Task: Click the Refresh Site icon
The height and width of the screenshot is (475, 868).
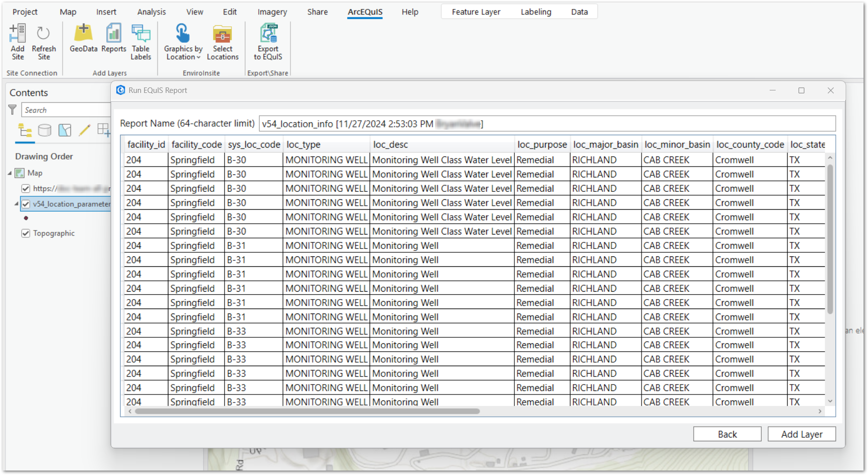Action: pyautogui.click(x=44, y=33)
